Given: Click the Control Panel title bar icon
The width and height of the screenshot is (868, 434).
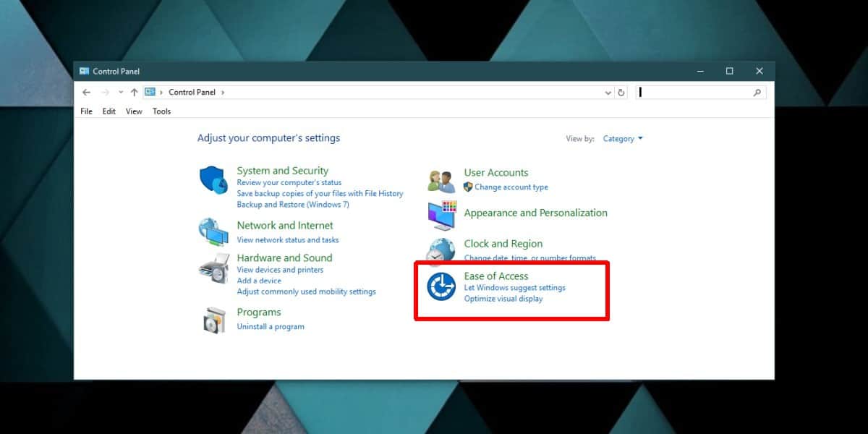Looking at the screenshot, I should pos(85,71).
